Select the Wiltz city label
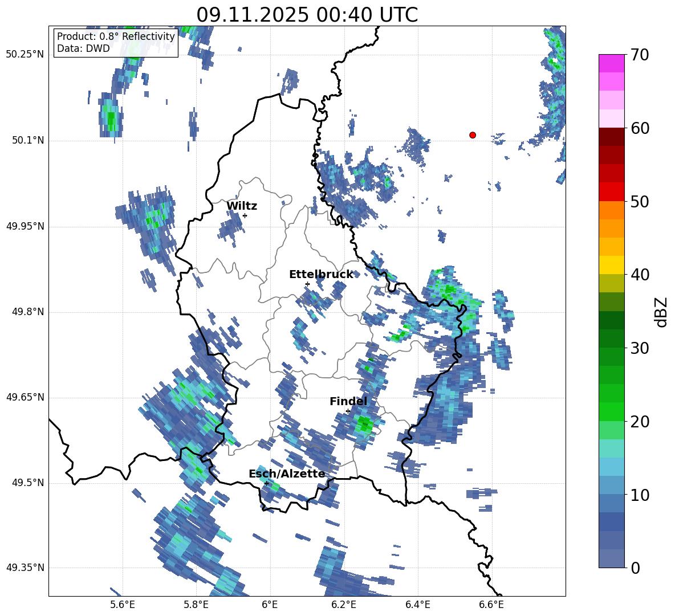The image size is (675, 616). coord(242,206)
